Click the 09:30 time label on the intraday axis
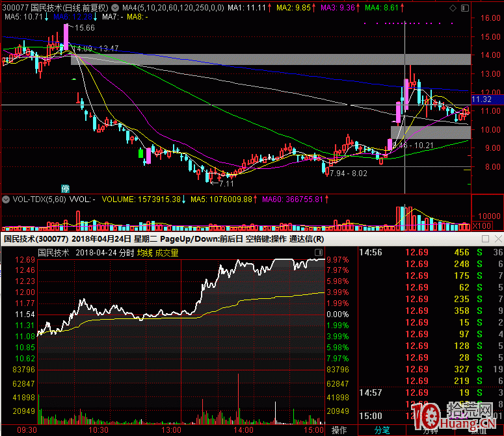Viewport: 504px width, 436px height. point(27,430)
